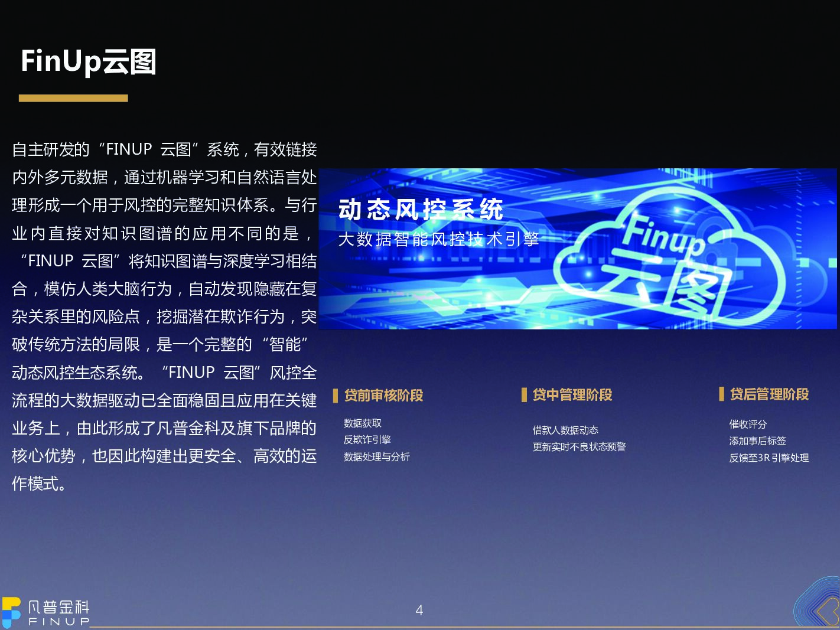Click the 反欺诈引擎 list item

point(367,440)
